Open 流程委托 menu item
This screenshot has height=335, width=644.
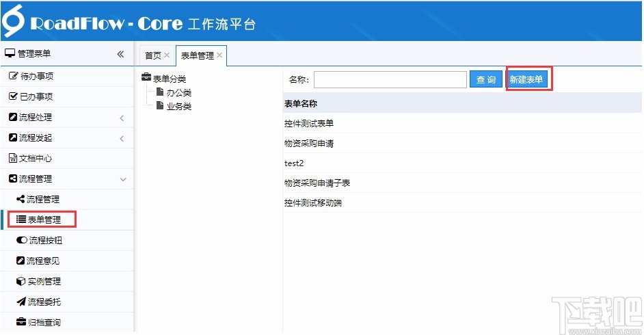coord(67,301)
